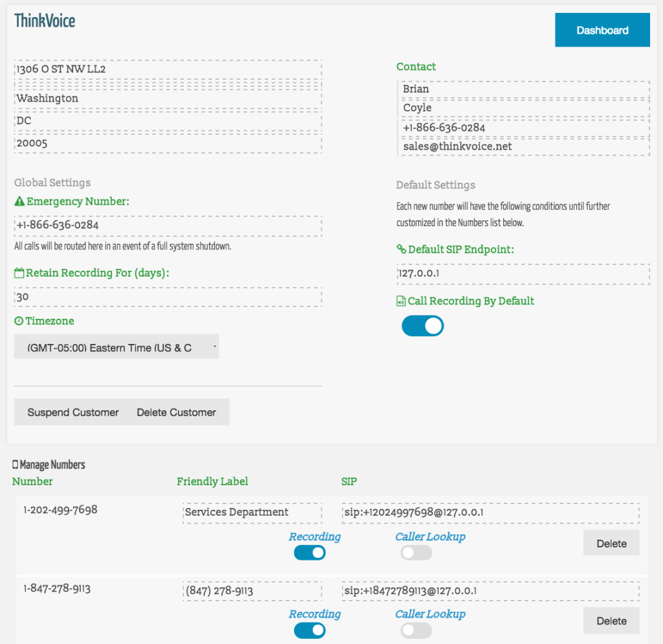Image resolution: width=663 pixels, height=644 pixels.
Task: Enable Caller Lookup for 1-202-499-7698
Action: click(416, 553)
